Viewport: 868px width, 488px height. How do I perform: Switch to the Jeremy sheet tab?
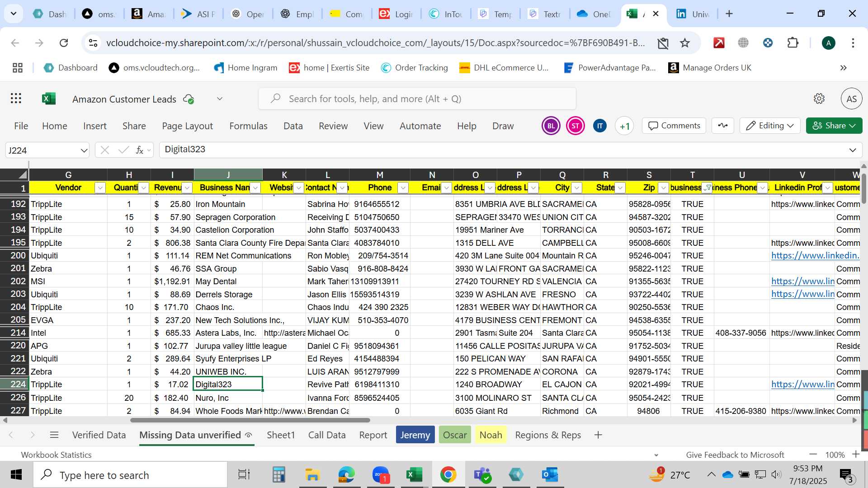(415, 435)
